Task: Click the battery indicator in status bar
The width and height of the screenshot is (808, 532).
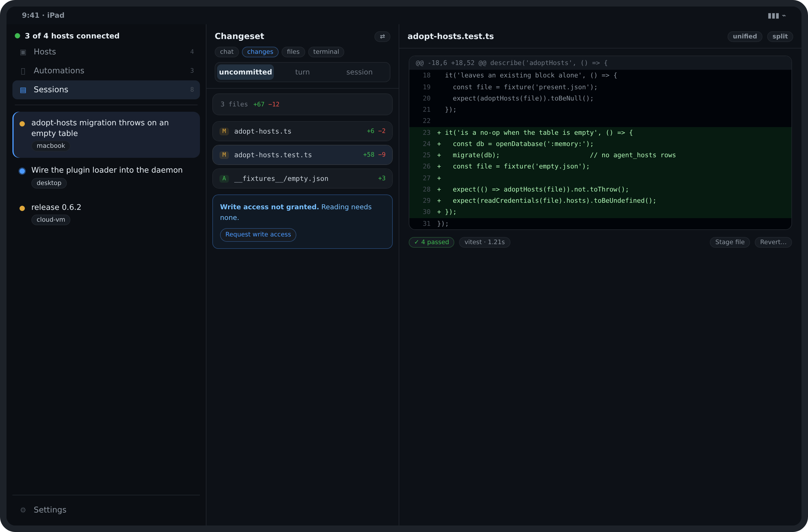Action: tap(773, 16)
